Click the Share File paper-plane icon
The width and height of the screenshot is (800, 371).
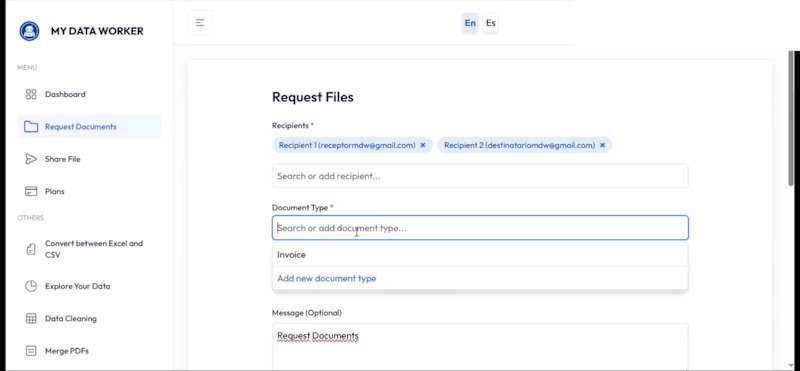31,159
